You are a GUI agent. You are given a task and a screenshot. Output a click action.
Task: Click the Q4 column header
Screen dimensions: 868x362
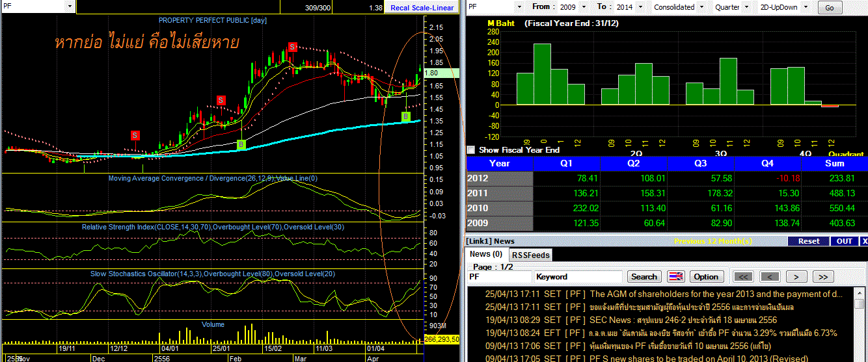click(x=768, y=164)
